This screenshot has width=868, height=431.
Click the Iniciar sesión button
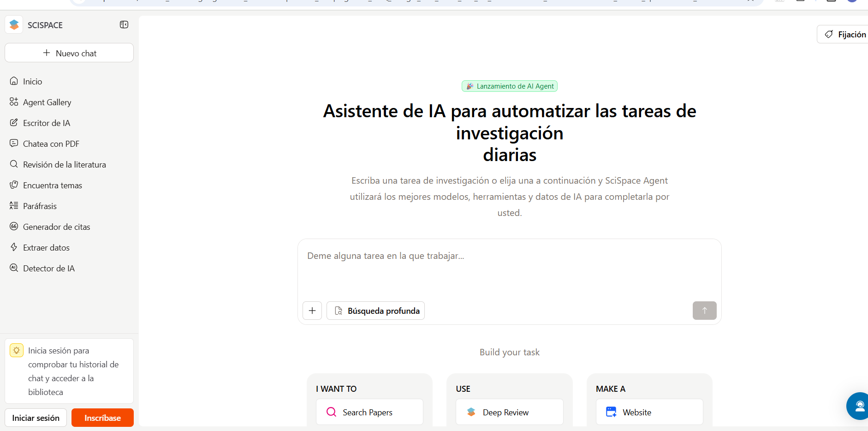coord(36,418)
